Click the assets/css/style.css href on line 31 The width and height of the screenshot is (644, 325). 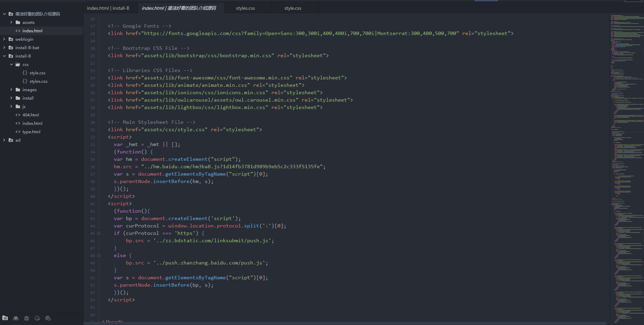pos(174,130)
